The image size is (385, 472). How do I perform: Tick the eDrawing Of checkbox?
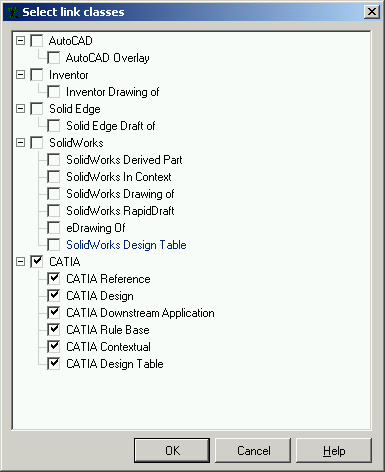coord(53,228)
